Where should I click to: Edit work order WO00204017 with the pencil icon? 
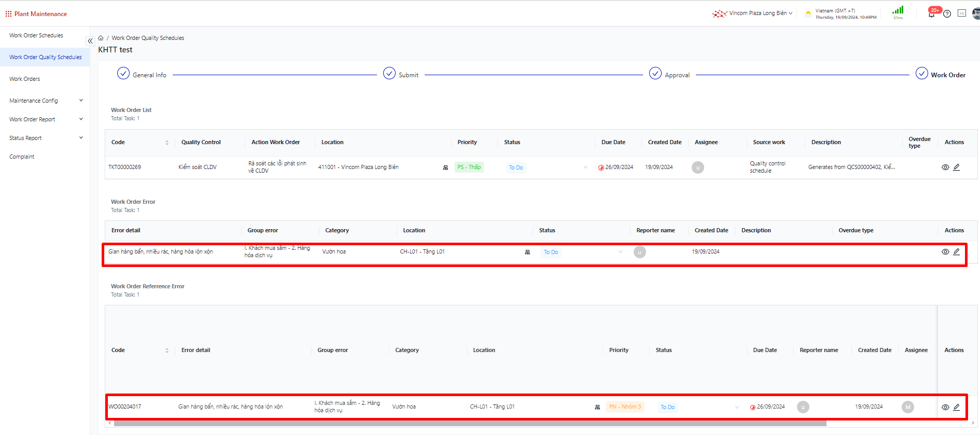coord(957,408)
